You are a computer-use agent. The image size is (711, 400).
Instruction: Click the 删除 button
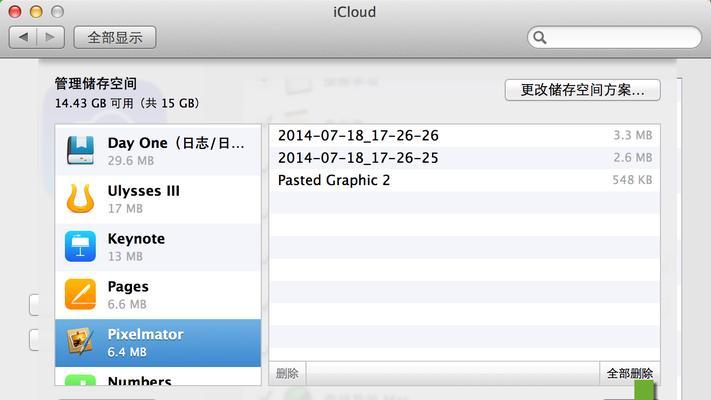(x=287, y=373)
